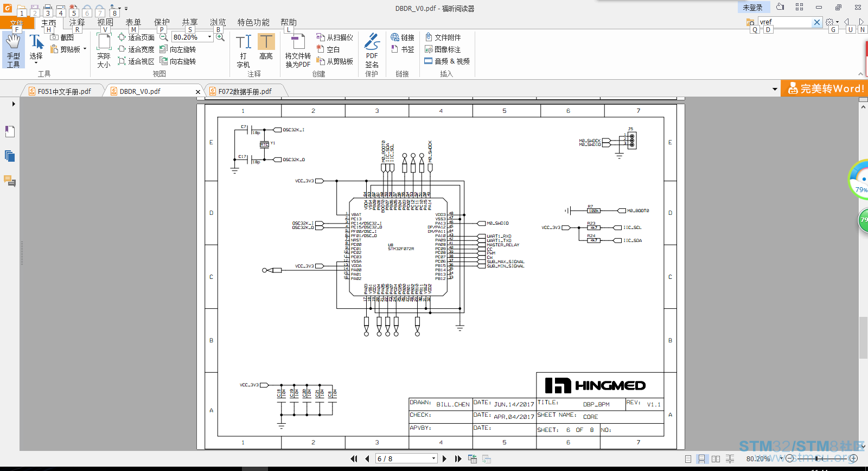Click Fit Page (适合页面)
The width and height of the screenshot is (868, 471).
pos(136,37)
